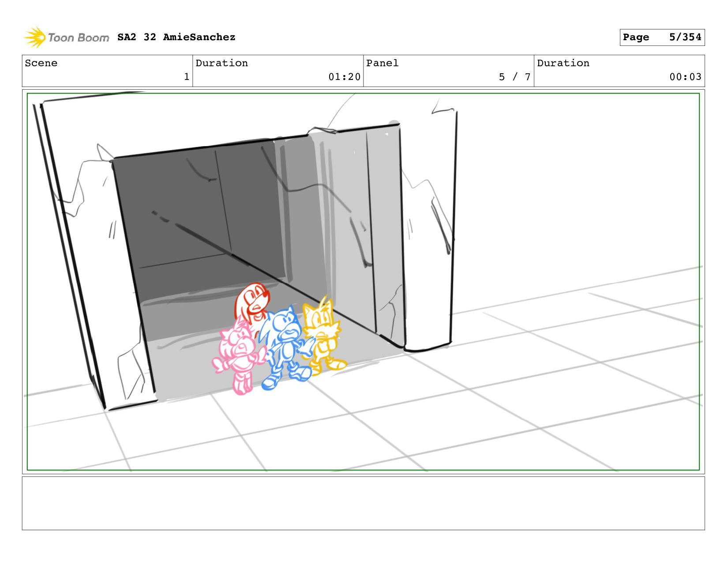This screenshot has height=563, width=728.
Task: Click the "Scene" label
Action: coord(41,63)
